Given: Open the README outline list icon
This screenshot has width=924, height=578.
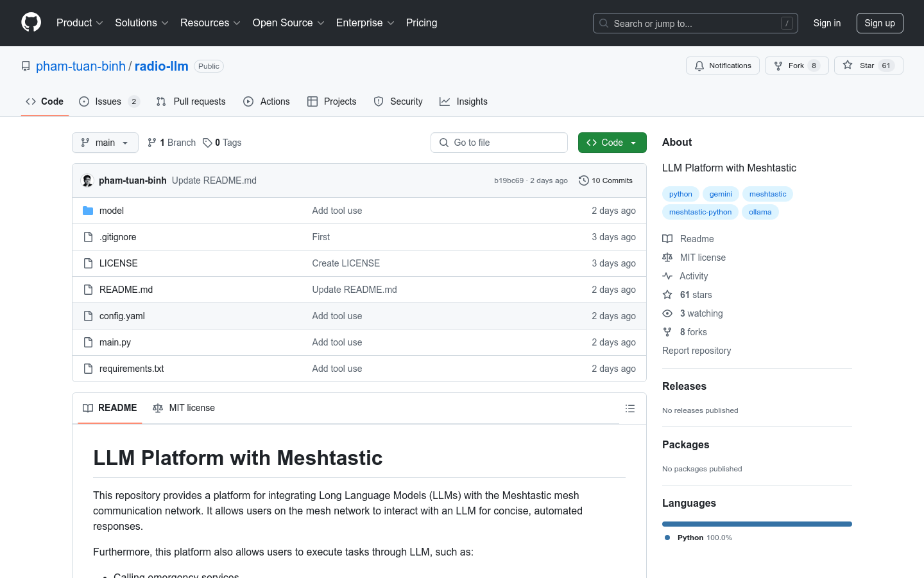Looking at the screenshot, I should pos(630,408).
